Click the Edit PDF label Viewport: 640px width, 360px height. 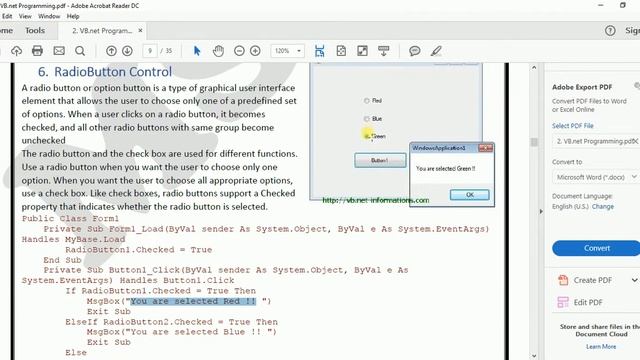(x=588, y=302)
